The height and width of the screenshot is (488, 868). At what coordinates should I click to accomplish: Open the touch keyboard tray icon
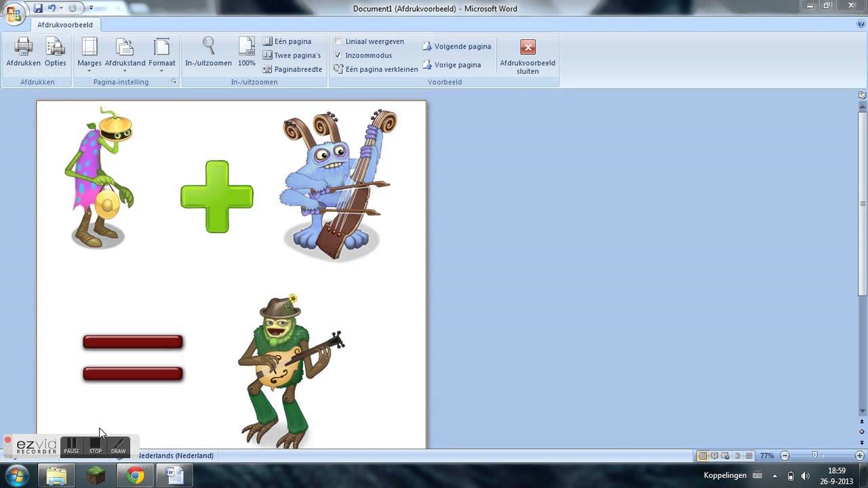click(757, 476)
